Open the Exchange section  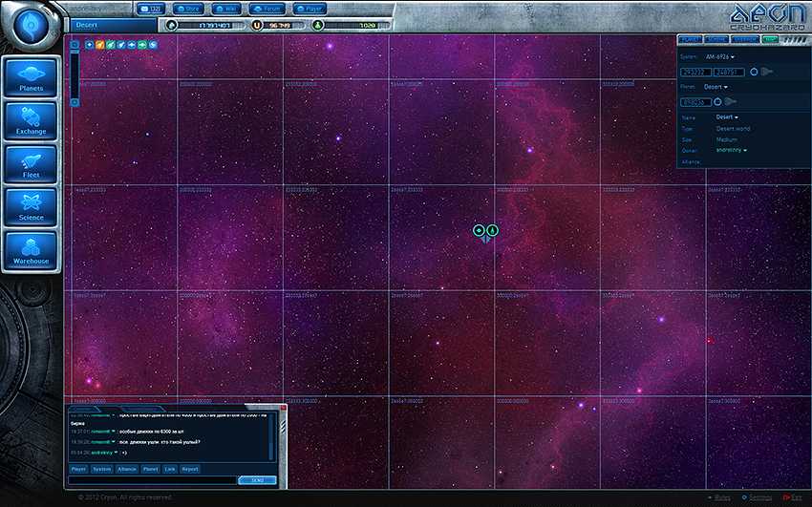coord(32,120)
